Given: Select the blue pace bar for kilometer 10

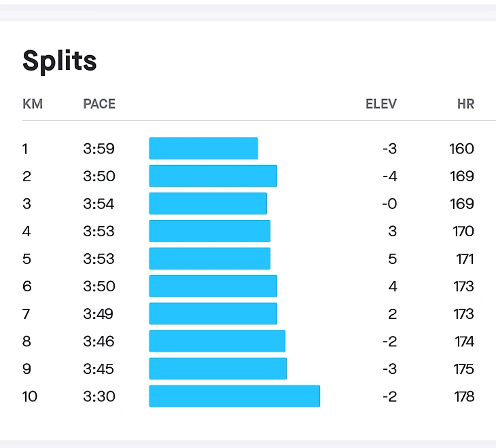Looking at the screenshot, I should [234, 396].
